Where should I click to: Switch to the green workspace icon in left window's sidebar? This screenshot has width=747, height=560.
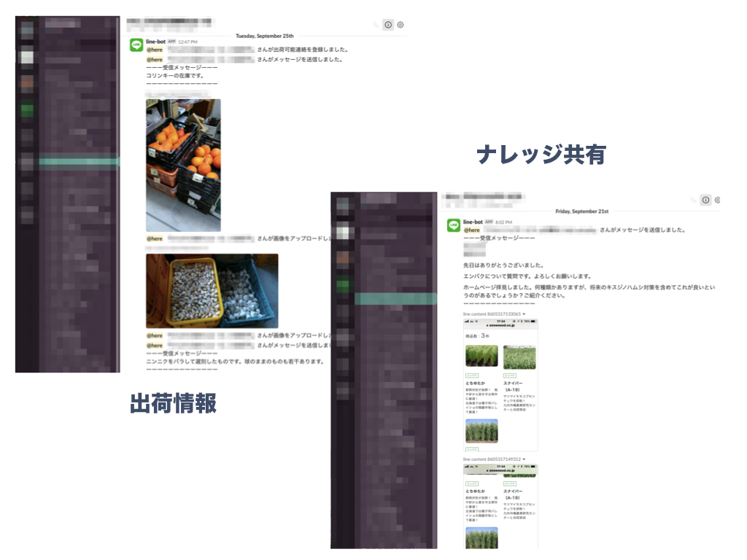coord(27,110)
